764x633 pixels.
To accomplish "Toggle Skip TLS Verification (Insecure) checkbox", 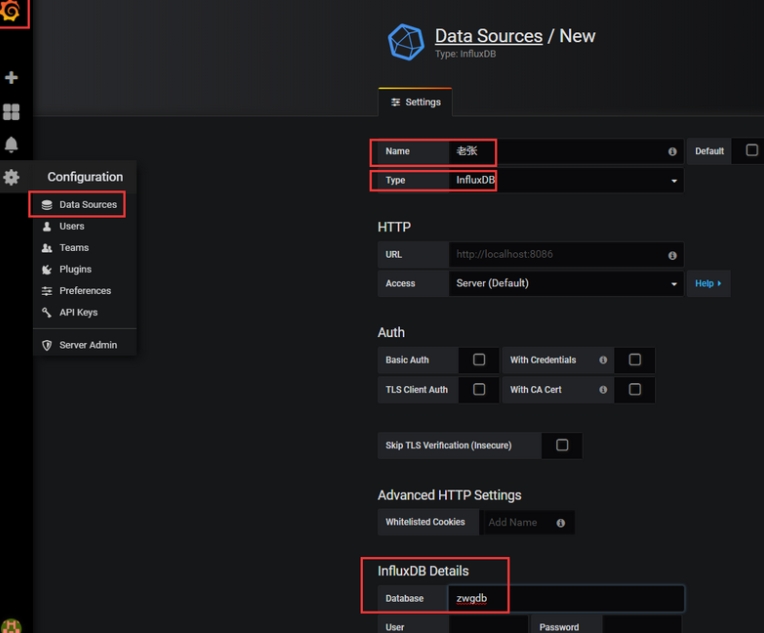I will click(562, 445).
